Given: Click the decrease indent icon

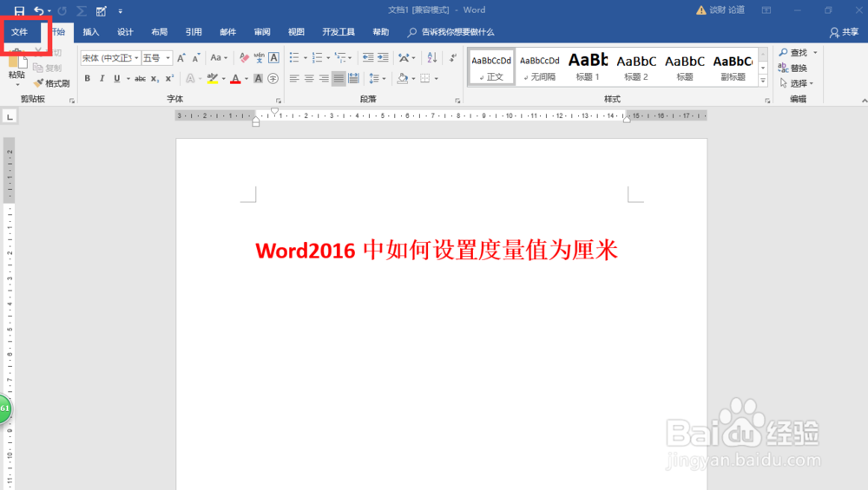Looking at the screenshot, I should [x=368, y=57].
